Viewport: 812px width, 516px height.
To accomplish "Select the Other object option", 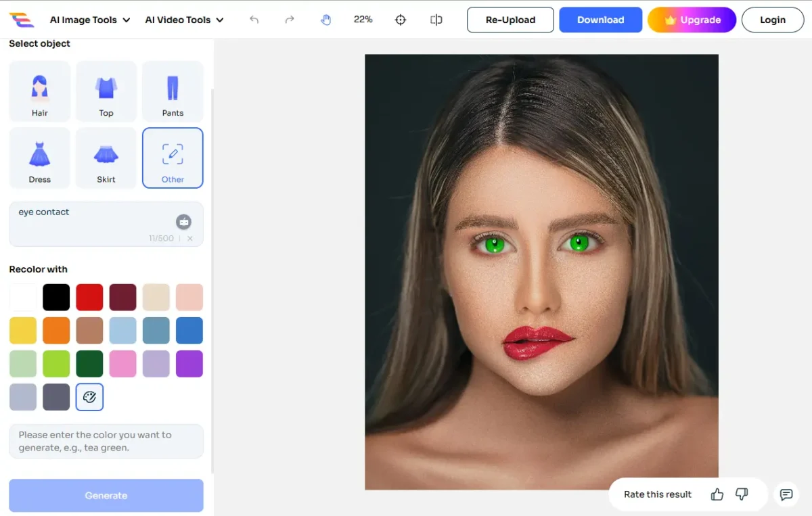I will [173, 158].
